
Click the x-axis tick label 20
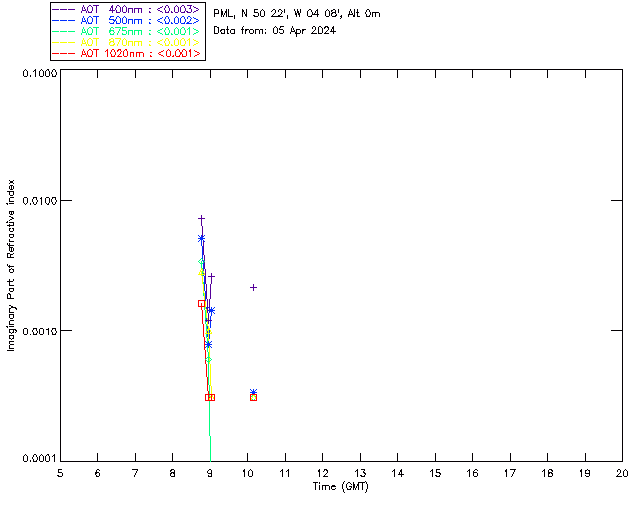622,473
